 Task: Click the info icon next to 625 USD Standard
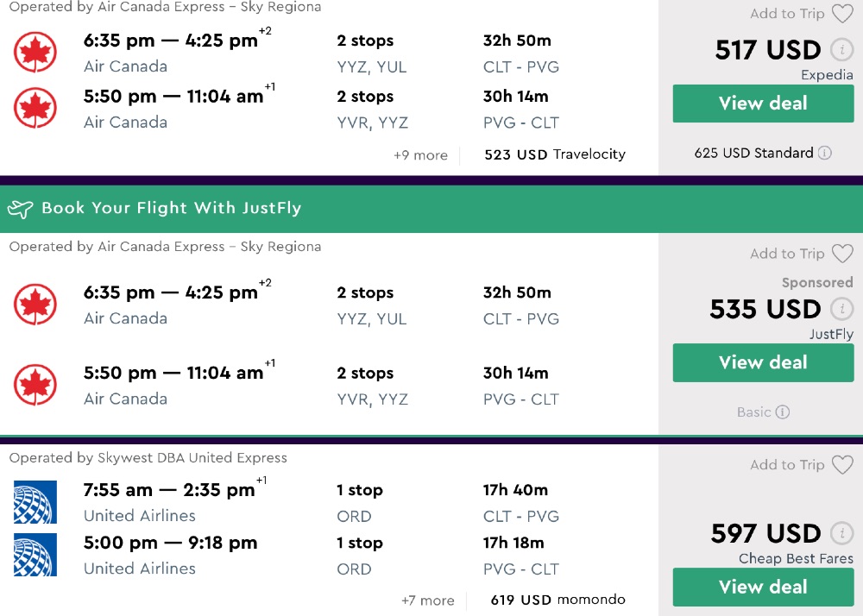pyautogui.click(x=825, y=153)
